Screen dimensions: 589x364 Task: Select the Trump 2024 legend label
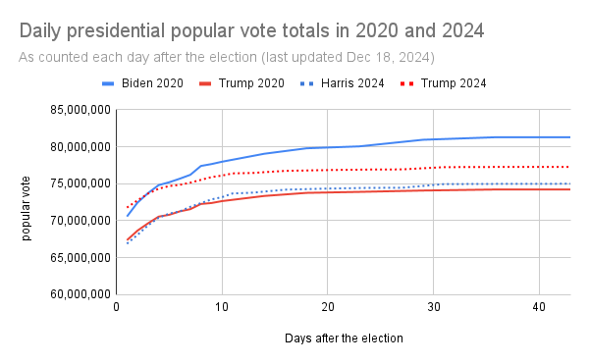click(454, 83)
